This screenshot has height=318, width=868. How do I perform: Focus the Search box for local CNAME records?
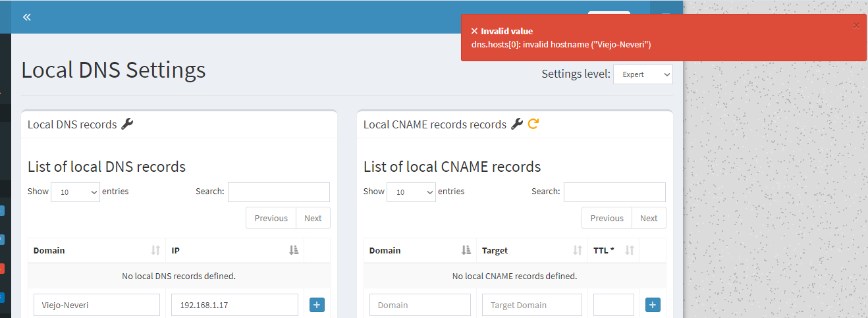pos(614,192)
